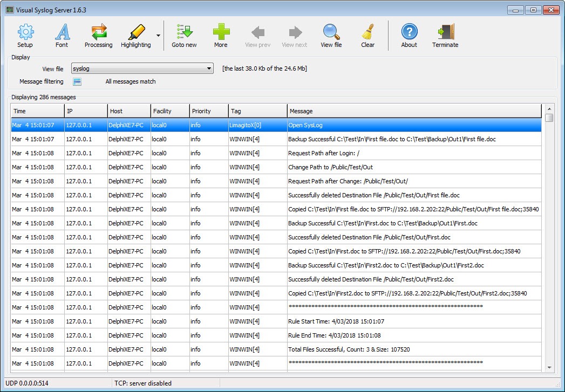Go back with View prev arrow
565x392 pixels.
tap(258, 32)
